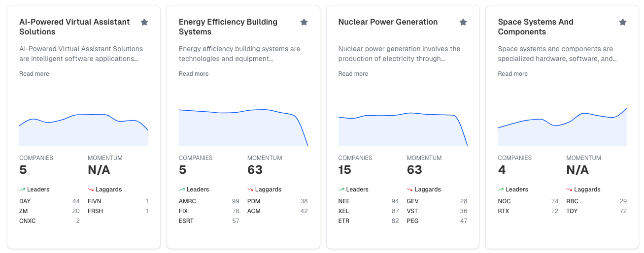Toggle star on Nuclear Power Generation card
This screenshot has width=644, height=253.
(463, 22)
